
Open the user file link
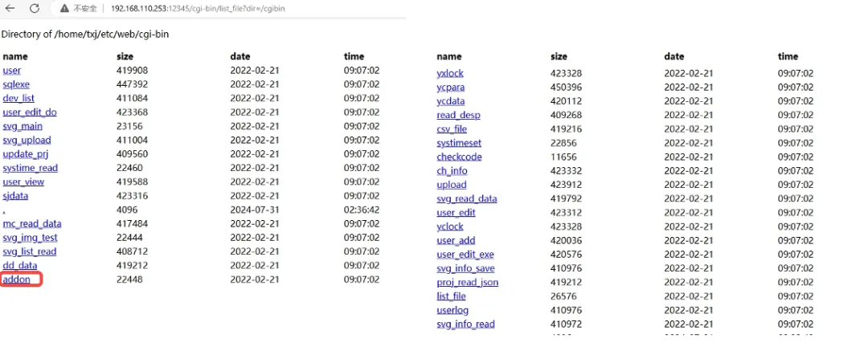point(12,71)
